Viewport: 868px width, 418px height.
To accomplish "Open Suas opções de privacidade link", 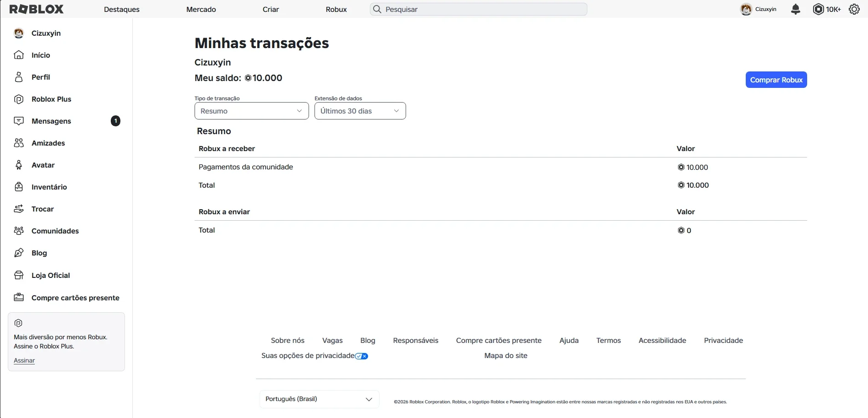I will point(308,356).
